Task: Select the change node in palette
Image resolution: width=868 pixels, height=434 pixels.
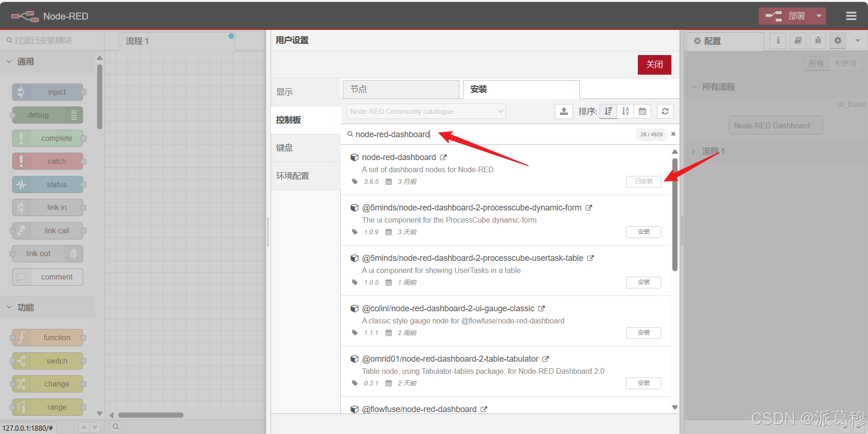Action: 48,384
